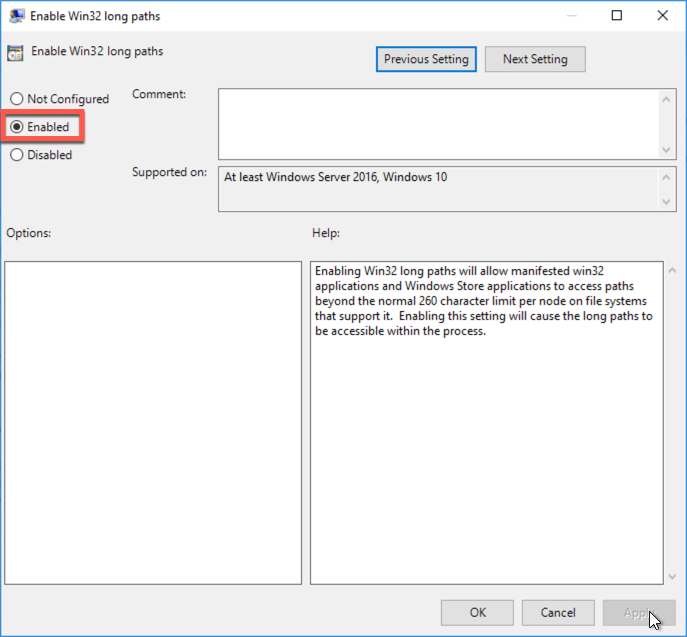Viewport: 687px width, 637px height.
Task: Go to the Next Setting
Action: pos(535,59)
